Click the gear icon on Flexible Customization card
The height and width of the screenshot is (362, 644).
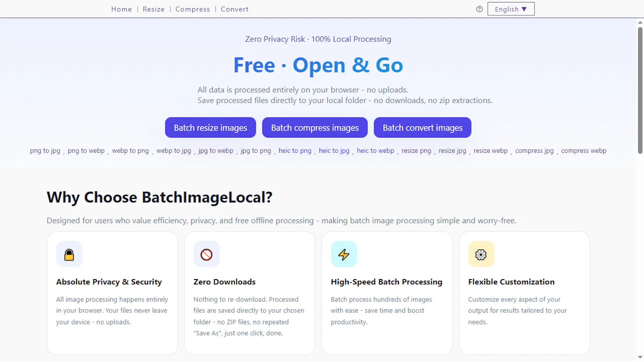click(481, 255)
